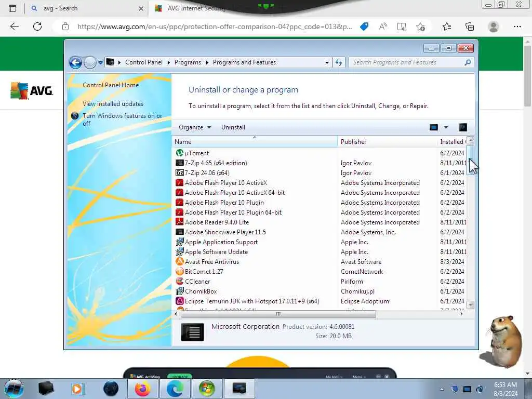Screen dimensions: 532x399
Task: Open Microsoft Edge from the taskbar
Action: click(x=175, y=389)
